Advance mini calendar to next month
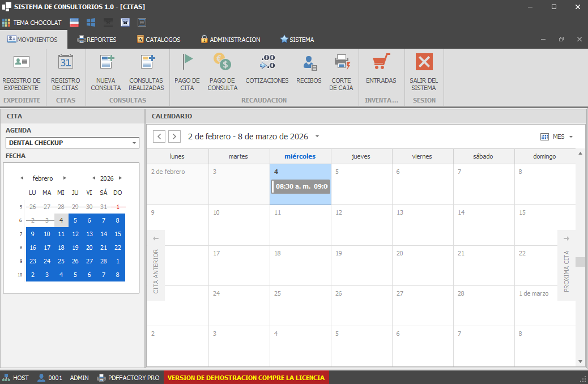Screen dimensions: 588x384 65,178
